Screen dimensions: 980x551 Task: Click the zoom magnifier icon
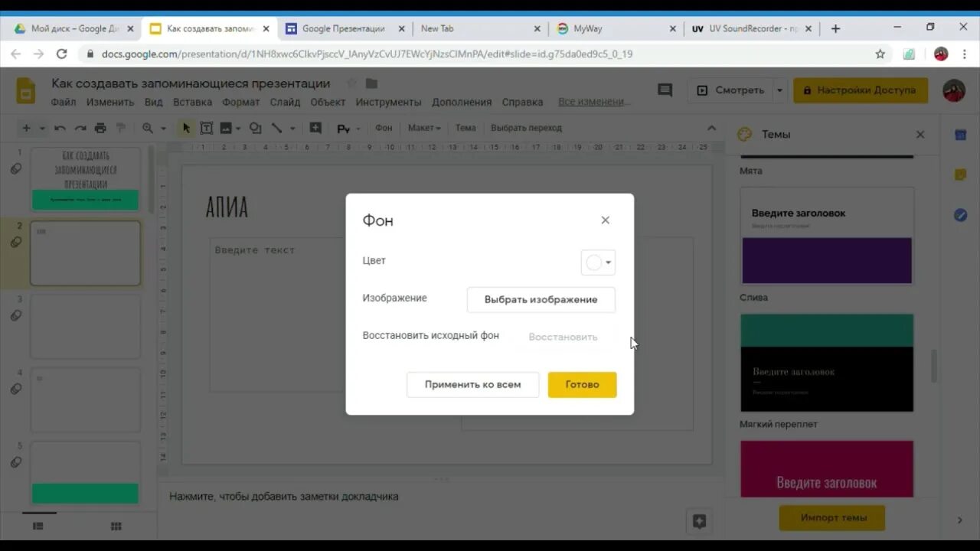click(x=148, y=129)
